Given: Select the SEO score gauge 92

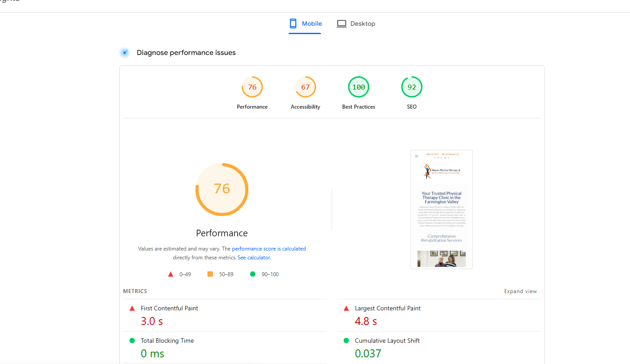Looking at the screenshot, I should point(412,87).
